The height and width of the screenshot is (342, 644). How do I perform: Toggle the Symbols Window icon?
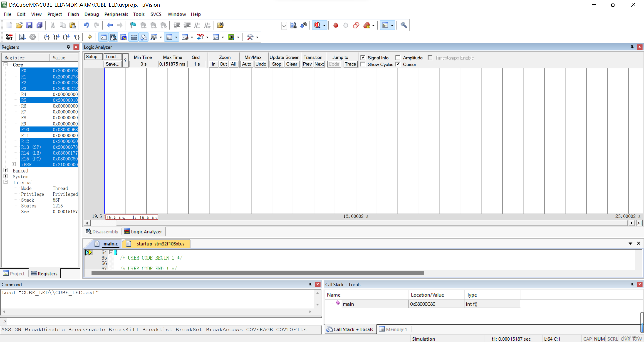coord(124,37)
